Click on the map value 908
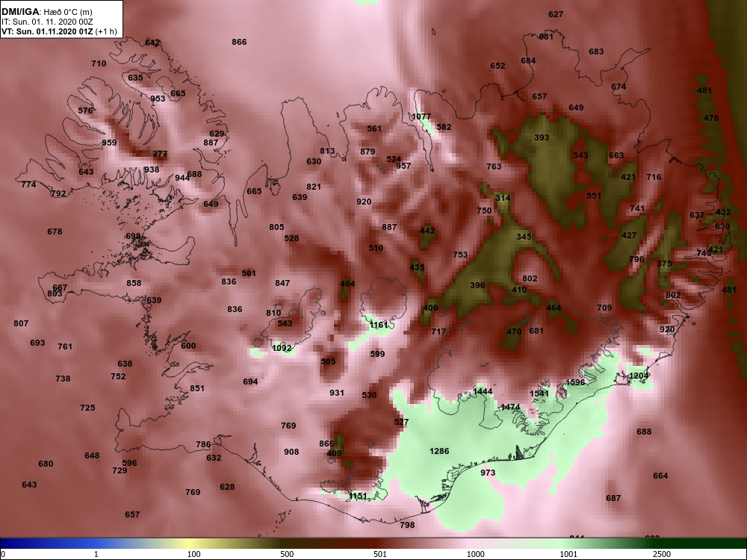This screenshot has height=560, width=747. 291,452
